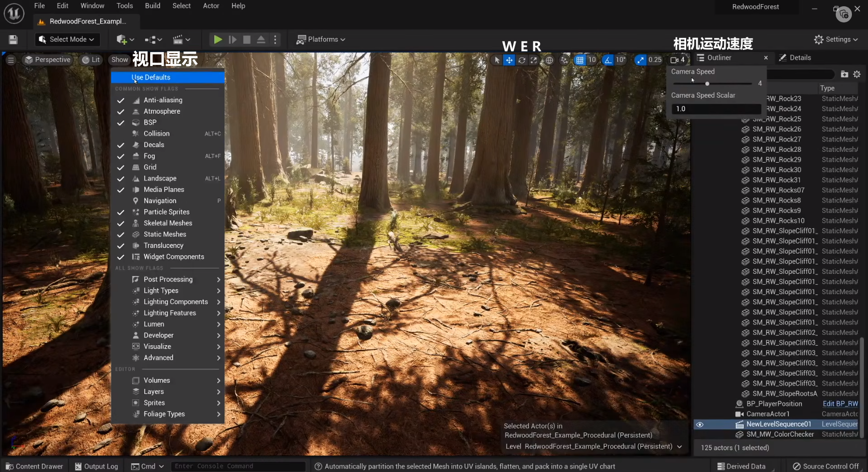This screenshot has height=472, width=868.
Task: Expand the Post Processing submenu
Action: [x=168, y=279]
